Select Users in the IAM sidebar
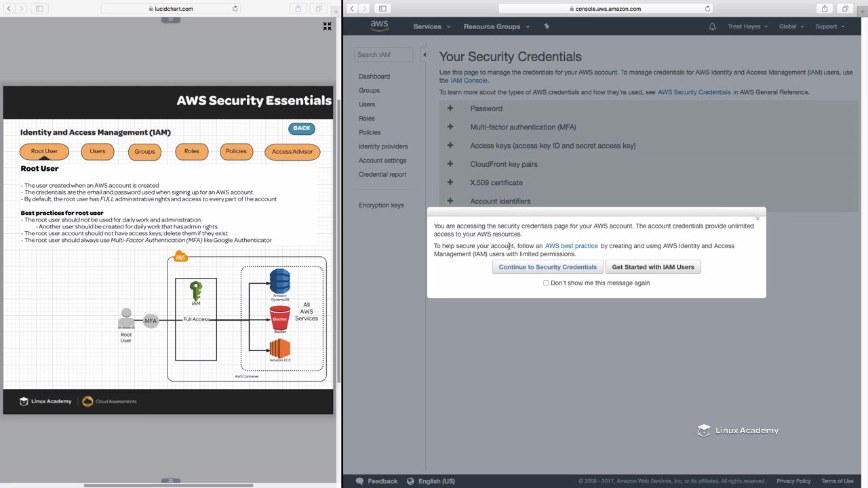The height and width of the screenshot is (488, 868). (x=367, y=104)
